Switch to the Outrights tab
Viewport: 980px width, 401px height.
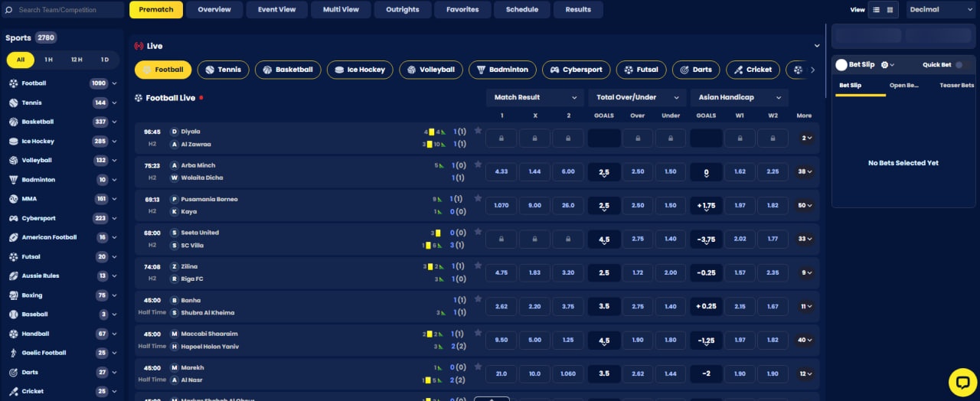coord(403,10)
